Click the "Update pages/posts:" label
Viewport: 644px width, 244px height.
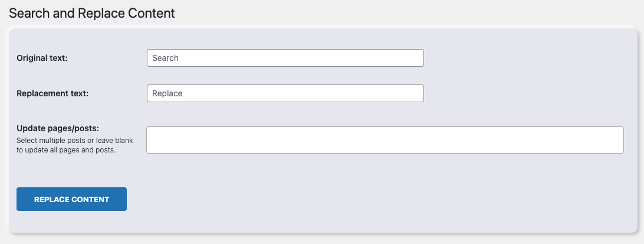[58, 128]
